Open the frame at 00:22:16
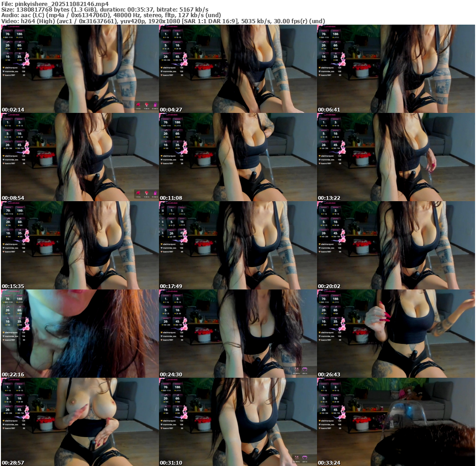 (79, 334)
